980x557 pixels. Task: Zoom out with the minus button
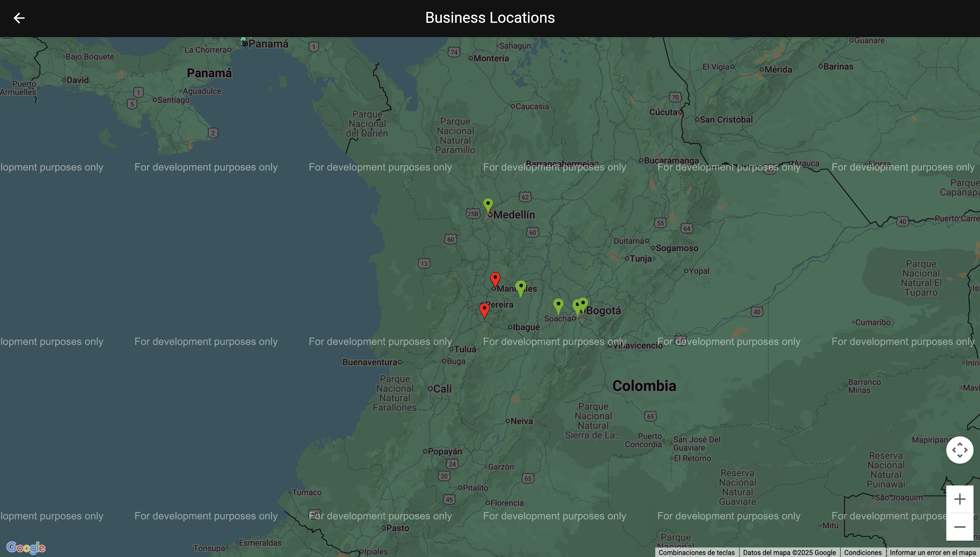click(x=959, y=527)
